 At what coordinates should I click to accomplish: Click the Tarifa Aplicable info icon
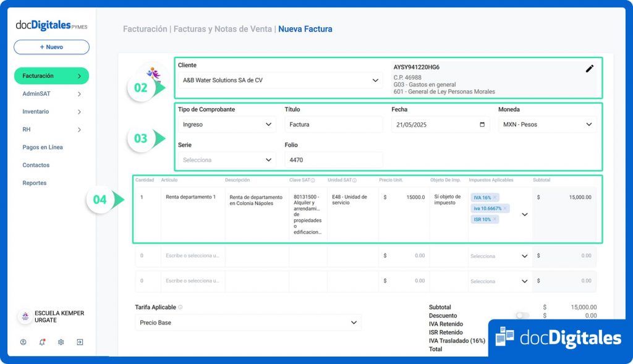pos(181,307)
